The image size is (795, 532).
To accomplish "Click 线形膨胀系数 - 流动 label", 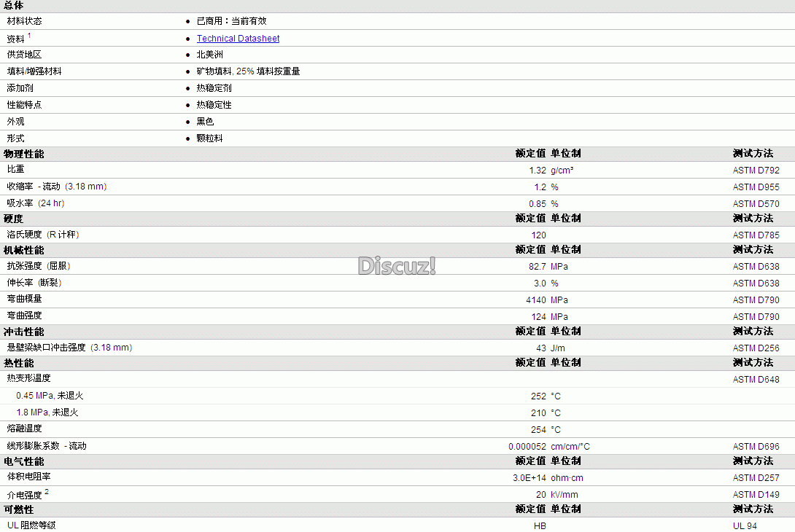I will tap(47, 446).
